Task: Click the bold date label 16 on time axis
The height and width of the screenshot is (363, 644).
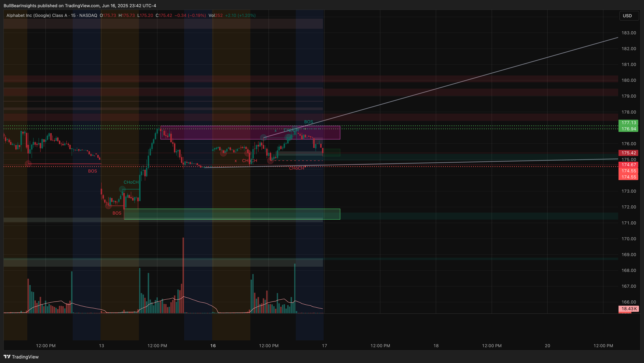Action: click(x=213, y=346)
